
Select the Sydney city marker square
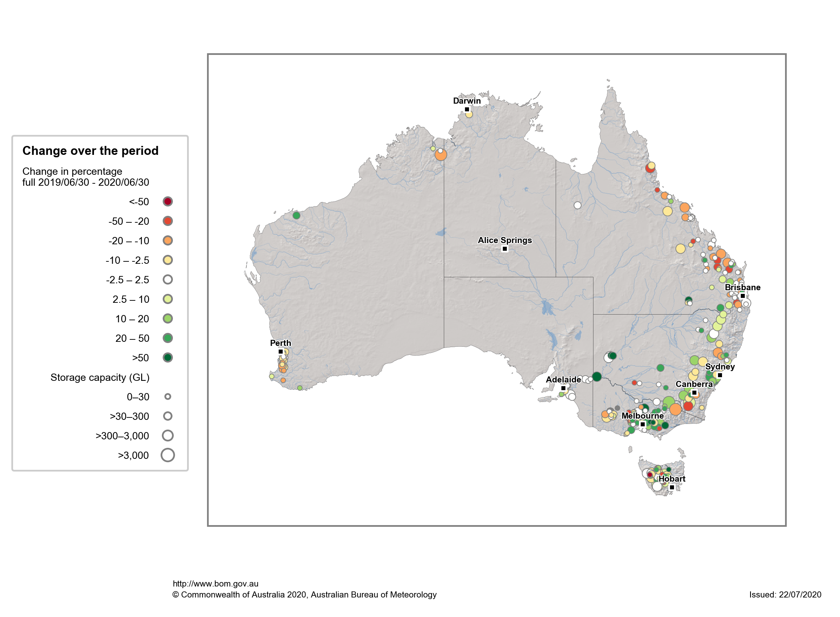pos(720,375)
